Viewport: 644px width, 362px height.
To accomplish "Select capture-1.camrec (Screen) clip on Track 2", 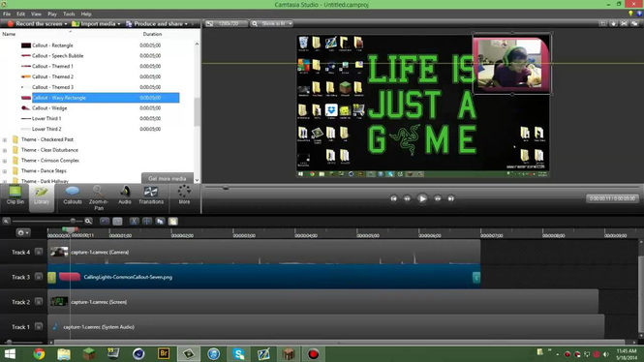I will tap(323, 302).
